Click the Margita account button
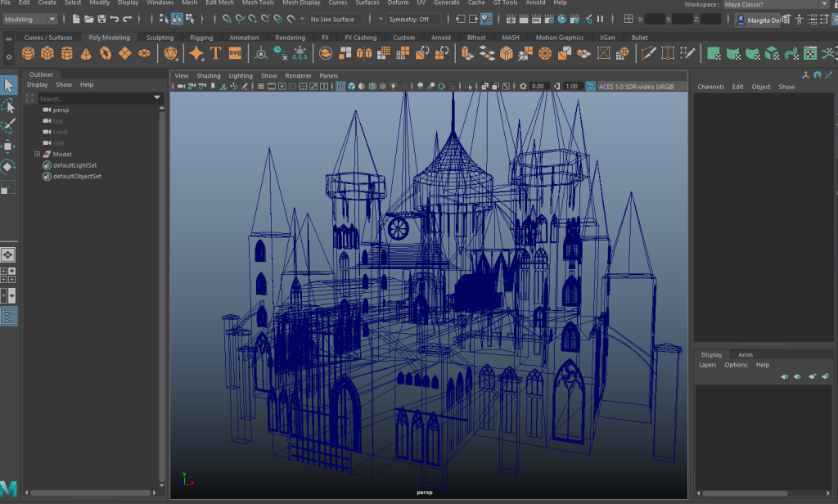Screen dimensions: 838x504 757,20
